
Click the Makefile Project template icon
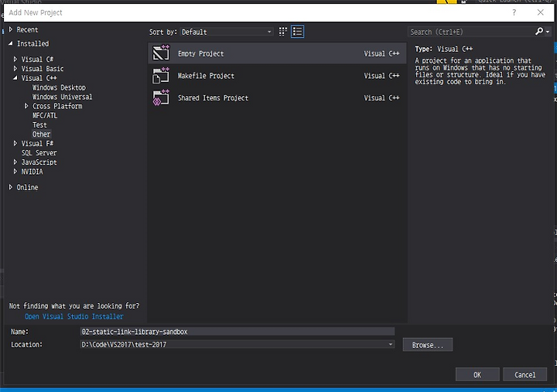161,75
